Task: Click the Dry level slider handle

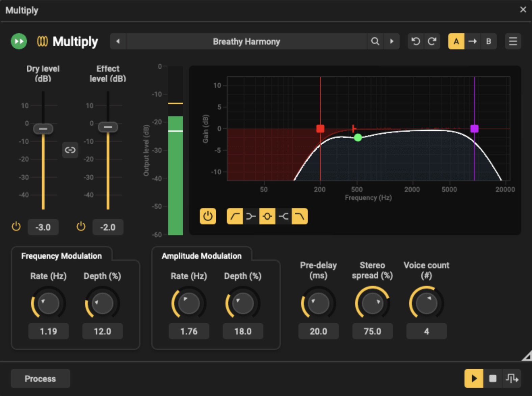Action: [43, 129]
